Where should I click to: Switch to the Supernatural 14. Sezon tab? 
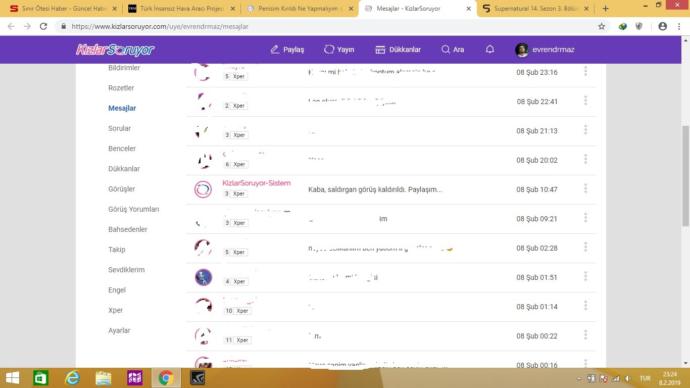click(x=535, y=8)
